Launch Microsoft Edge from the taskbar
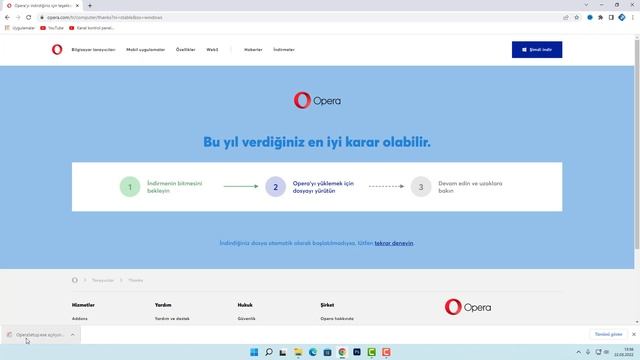Image resolution: width=640 pixels, height=360 pixels. 313,352
